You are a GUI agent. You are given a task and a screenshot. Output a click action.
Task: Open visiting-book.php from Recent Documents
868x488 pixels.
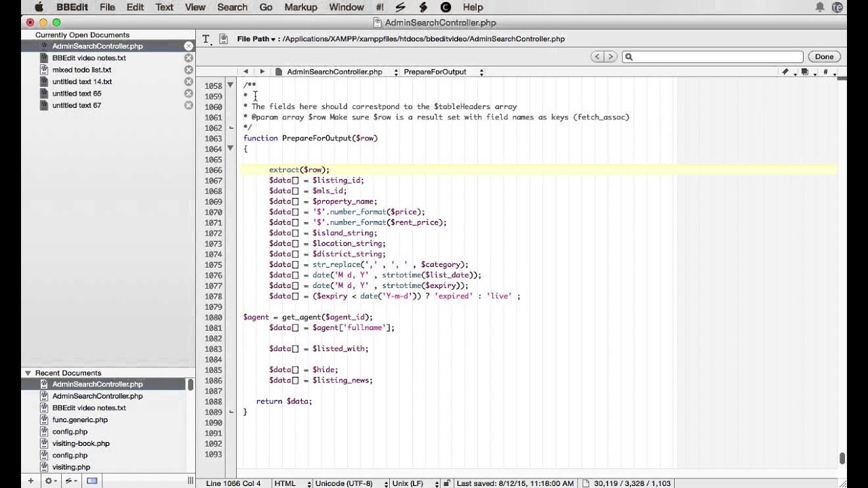81,443
